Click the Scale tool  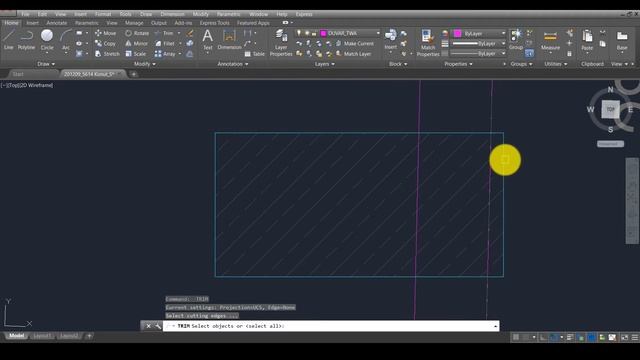click(x=136, y=53)
